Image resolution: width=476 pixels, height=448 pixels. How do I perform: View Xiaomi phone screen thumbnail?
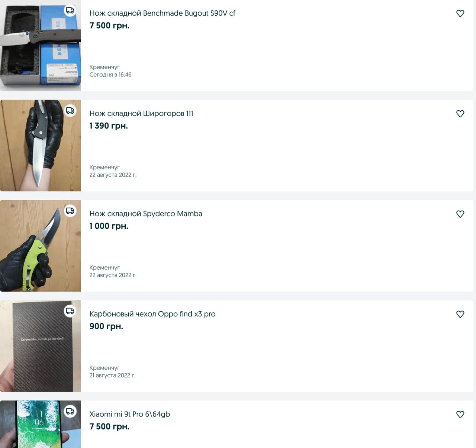click(x=41, y=424)
